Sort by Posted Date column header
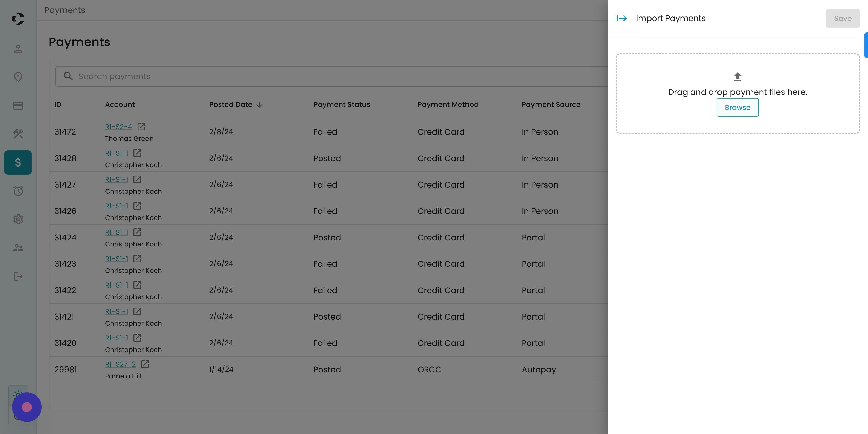The width and height of the screenshot is (868, 434). coord(231,105)
